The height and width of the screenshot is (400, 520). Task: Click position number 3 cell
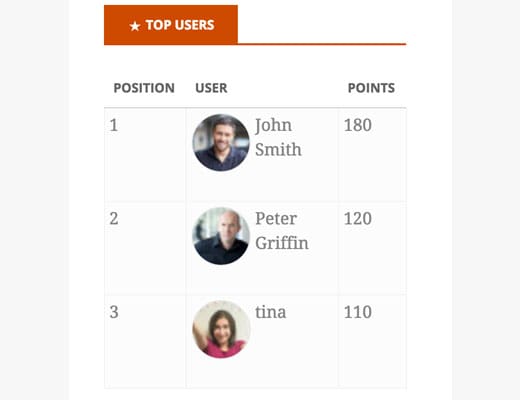pos(145,342)
